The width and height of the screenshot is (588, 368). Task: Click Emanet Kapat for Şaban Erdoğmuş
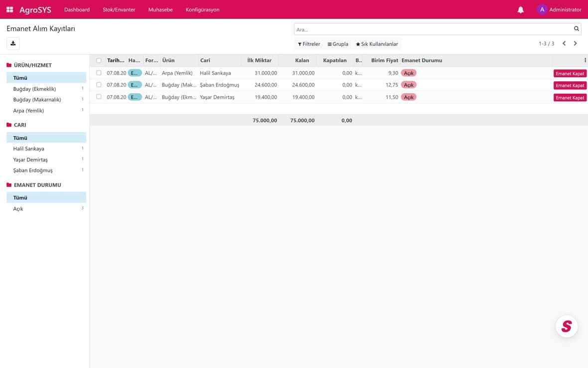tap(570, 86)
